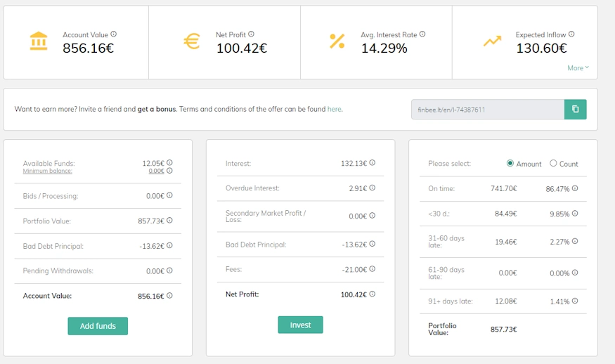The width and height of the screenshot is (615, 364).
Task: Click info icon for Fees row
Action: [x=372, y=269]
